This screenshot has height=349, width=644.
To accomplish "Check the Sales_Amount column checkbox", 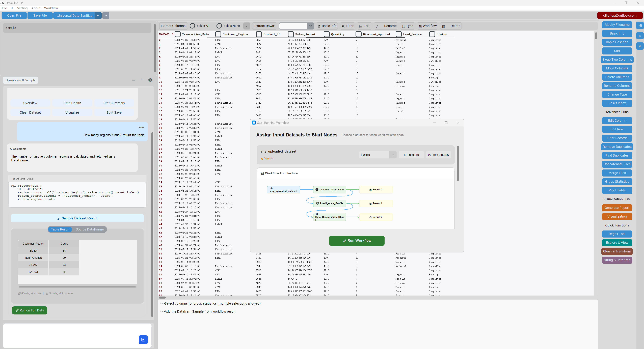I will (290, 34).
